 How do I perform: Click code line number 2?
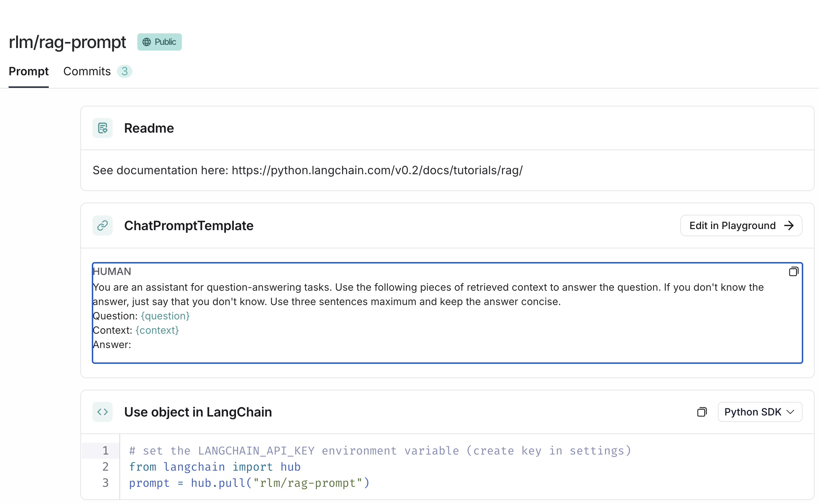(105, 467)
